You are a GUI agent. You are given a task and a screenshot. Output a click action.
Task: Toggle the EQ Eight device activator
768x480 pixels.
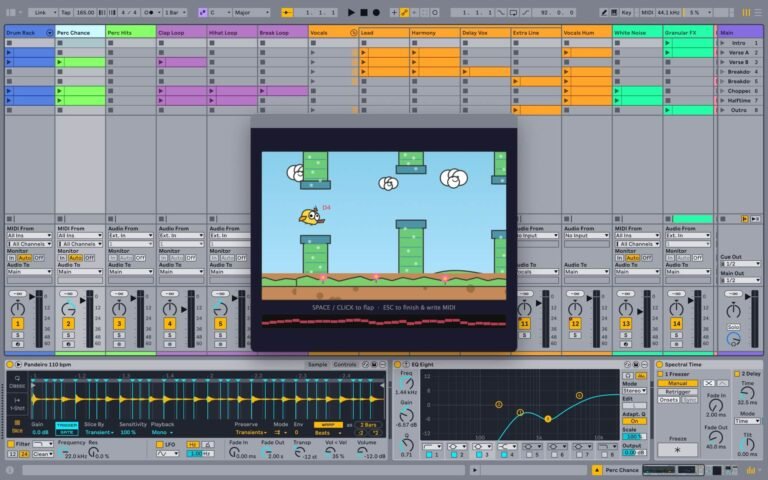click(x=397, y=365)
